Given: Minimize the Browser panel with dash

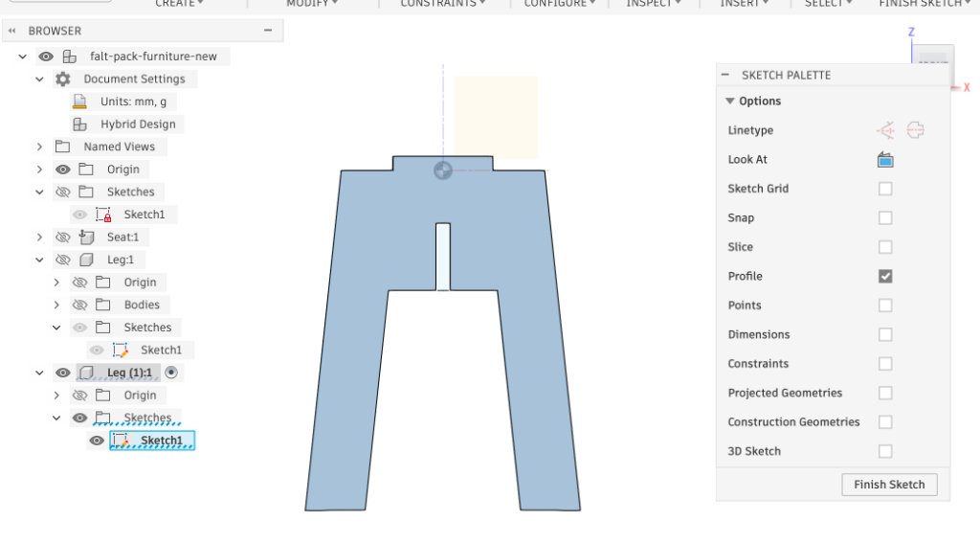Looking at the screenshot, I should pos(268,30).
